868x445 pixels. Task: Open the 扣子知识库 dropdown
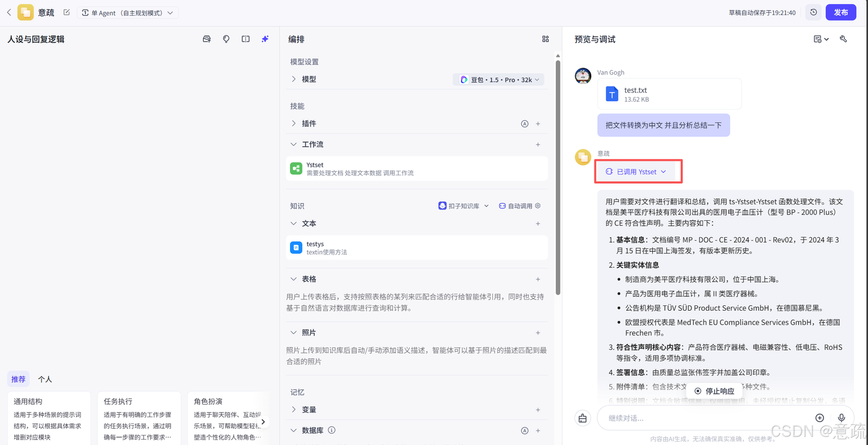click(464, 206)
